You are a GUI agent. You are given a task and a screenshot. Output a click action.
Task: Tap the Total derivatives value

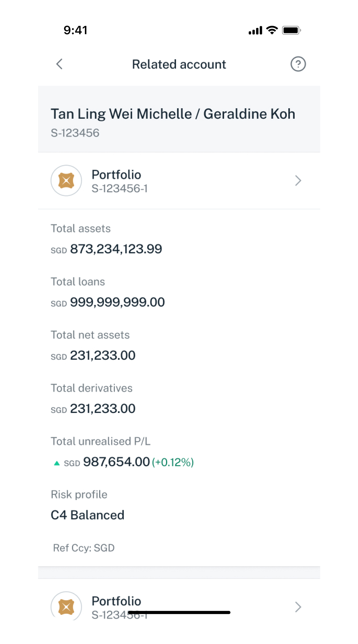[x=103, y=409]
